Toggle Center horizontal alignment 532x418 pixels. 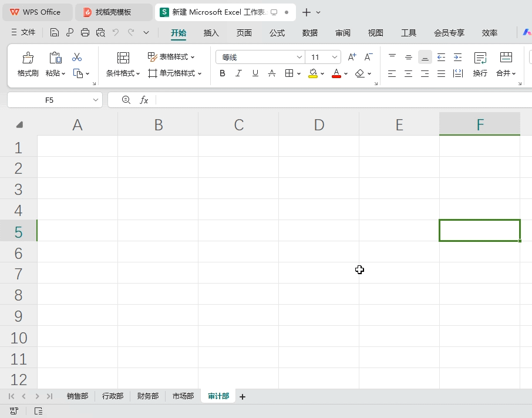pyautogui.click(x=409, y=73)
